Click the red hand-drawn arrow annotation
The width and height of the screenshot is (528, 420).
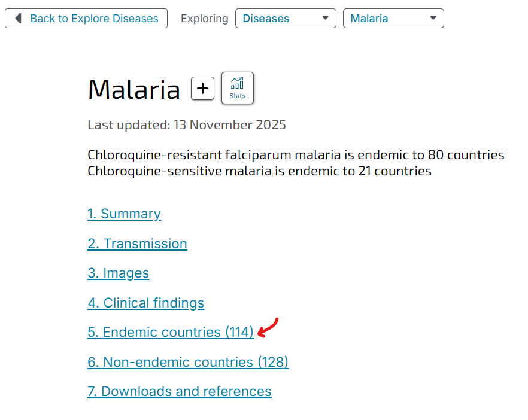[268, 327]
